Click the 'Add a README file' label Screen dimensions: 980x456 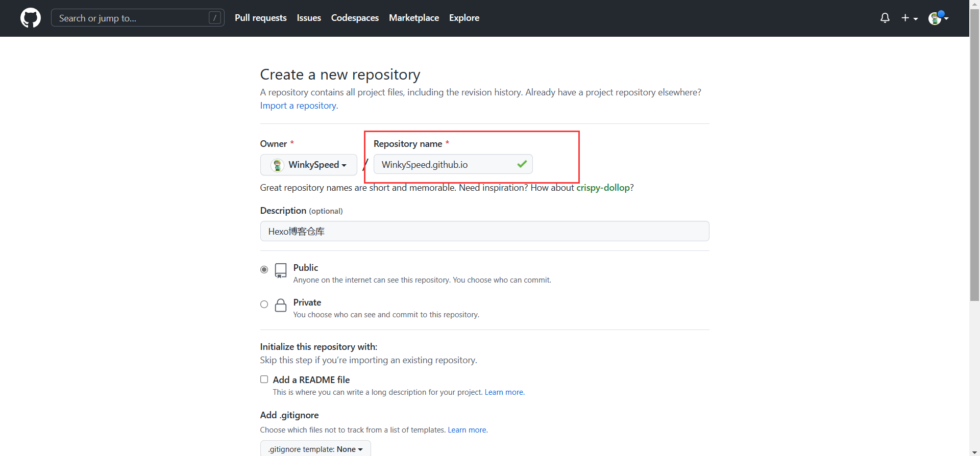click(x=311, y=380)
